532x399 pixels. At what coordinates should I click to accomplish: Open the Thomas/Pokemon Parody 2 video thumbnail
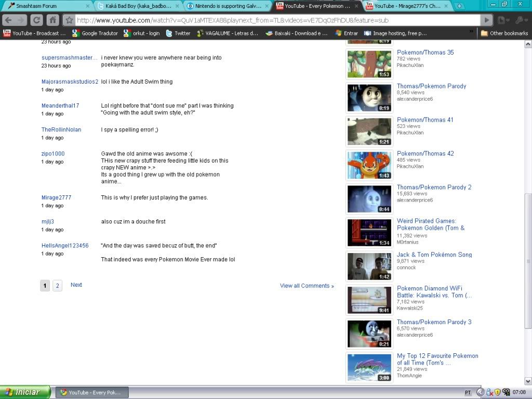click(x=369, y=199)
